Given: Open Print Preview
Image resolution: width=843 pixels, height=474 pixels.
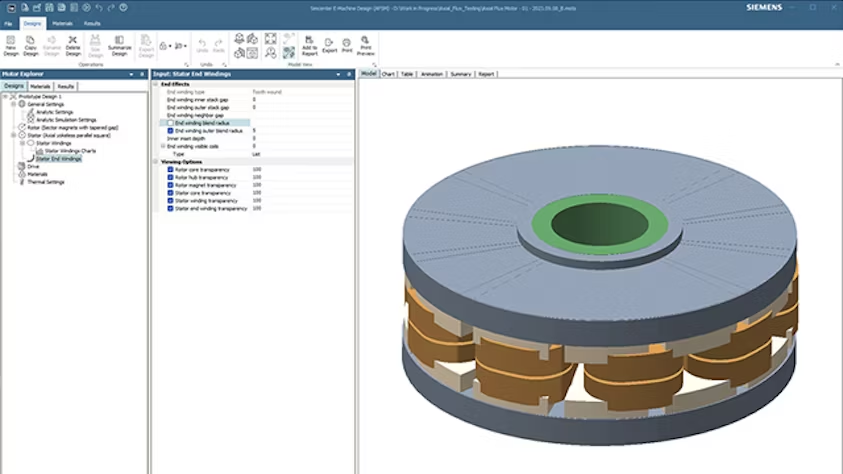Looking at the screenshot, I should point(366,44).
